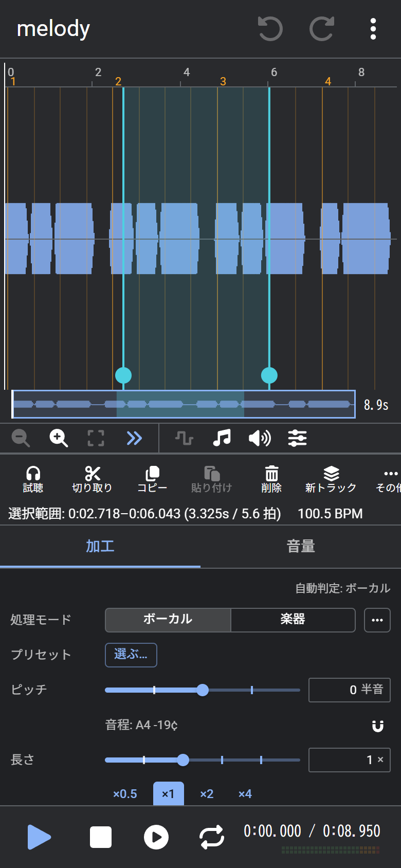Select the selection start handle
Viewport: 401px width, 868px height.
[123, 375]
